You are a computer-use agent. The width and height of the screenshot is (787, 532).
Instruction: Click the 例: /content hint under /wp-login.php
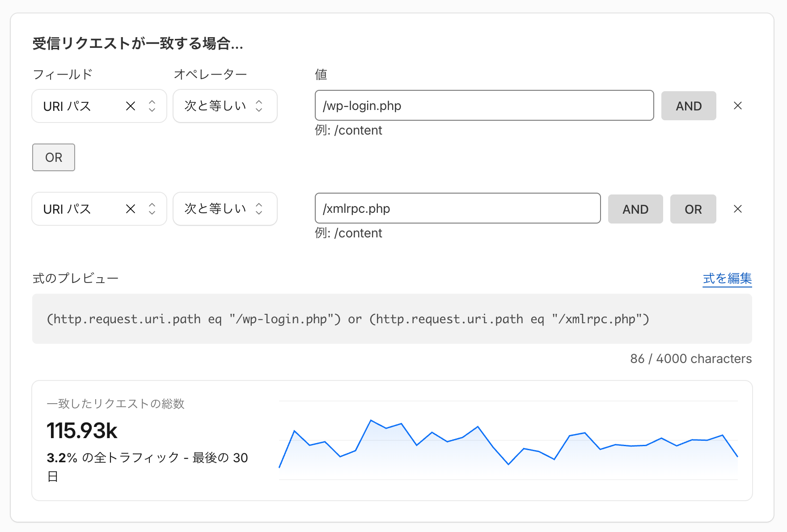tap(348, 130)
